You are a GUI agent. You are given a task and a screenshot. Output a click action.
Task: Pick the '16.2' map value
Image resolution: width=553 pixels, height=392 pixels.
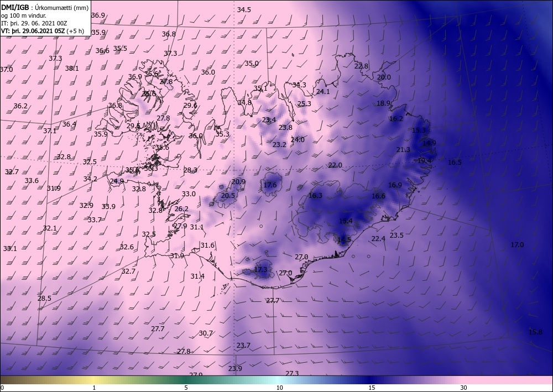(396, 119)
